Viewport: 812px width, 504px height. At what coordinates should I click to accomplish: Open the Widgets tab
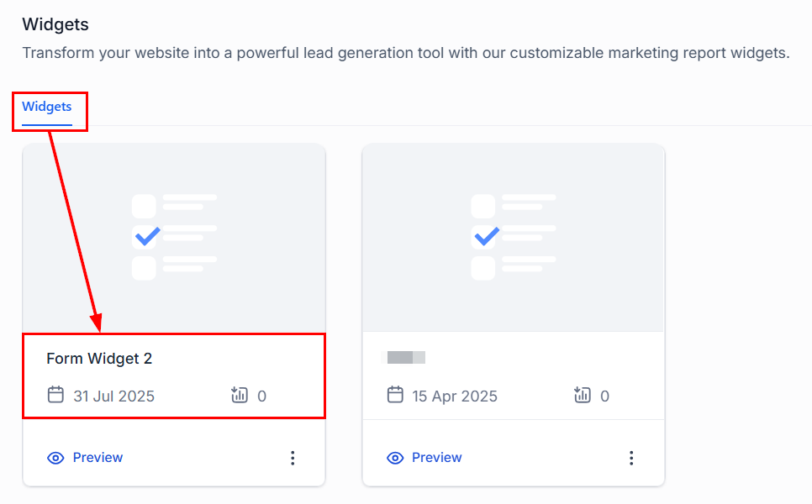click(x=46, y=107)
